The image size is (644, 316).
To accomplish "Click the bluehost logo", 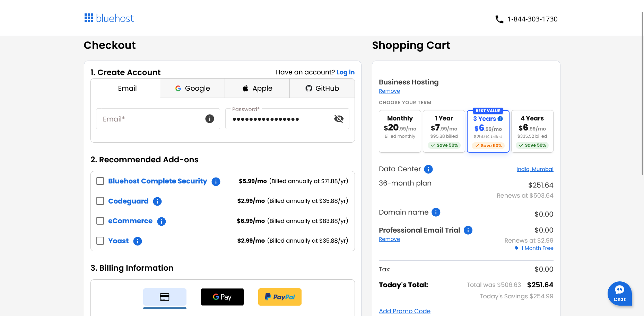I will coord(109,18).
